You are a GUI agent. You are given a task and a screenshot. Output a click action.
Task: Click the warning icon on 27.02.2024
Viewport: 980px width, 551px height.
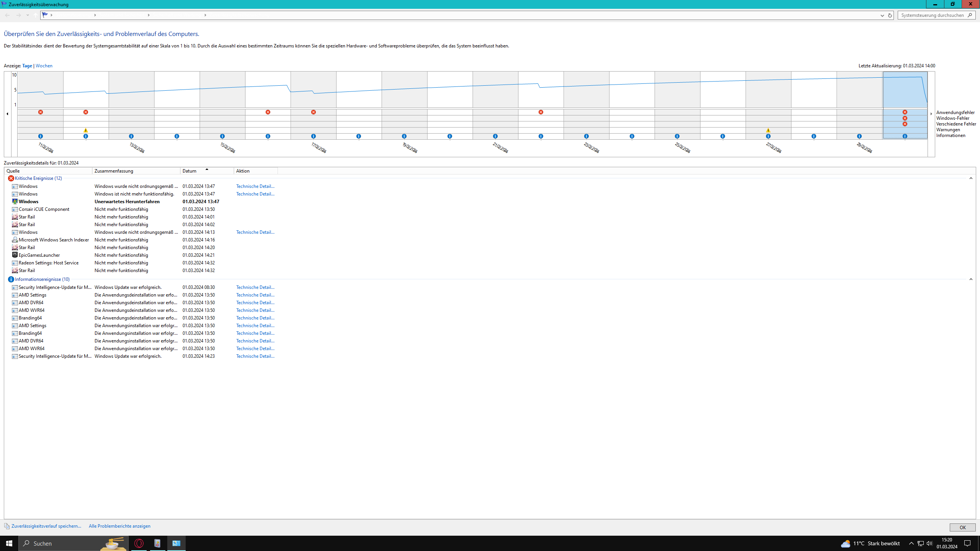coord(768,130)
